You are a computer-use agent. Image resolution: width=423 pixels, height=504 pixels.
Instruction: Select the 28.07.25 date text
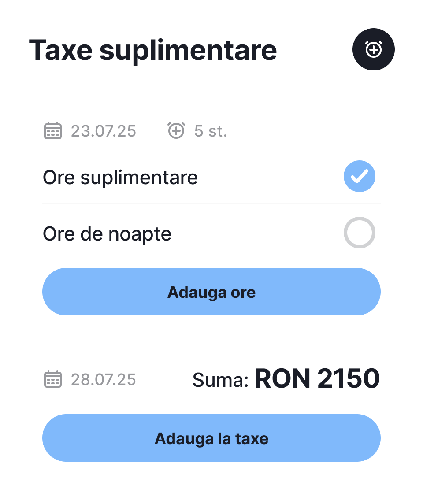point(104,379)
